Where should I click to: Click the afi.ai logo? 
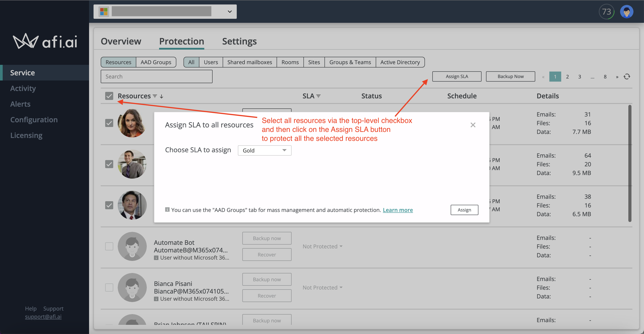point(45,41)
